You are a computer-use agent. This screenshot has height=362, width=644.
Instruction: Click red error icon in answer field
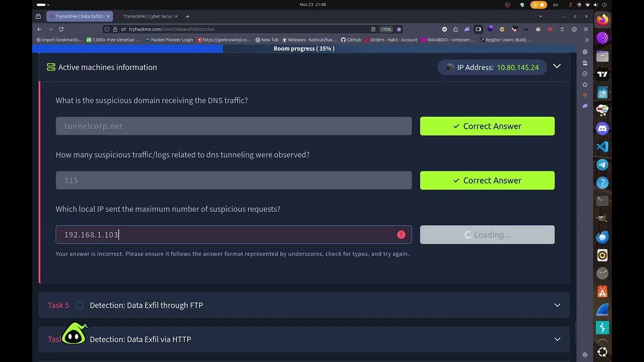[401, 235]
